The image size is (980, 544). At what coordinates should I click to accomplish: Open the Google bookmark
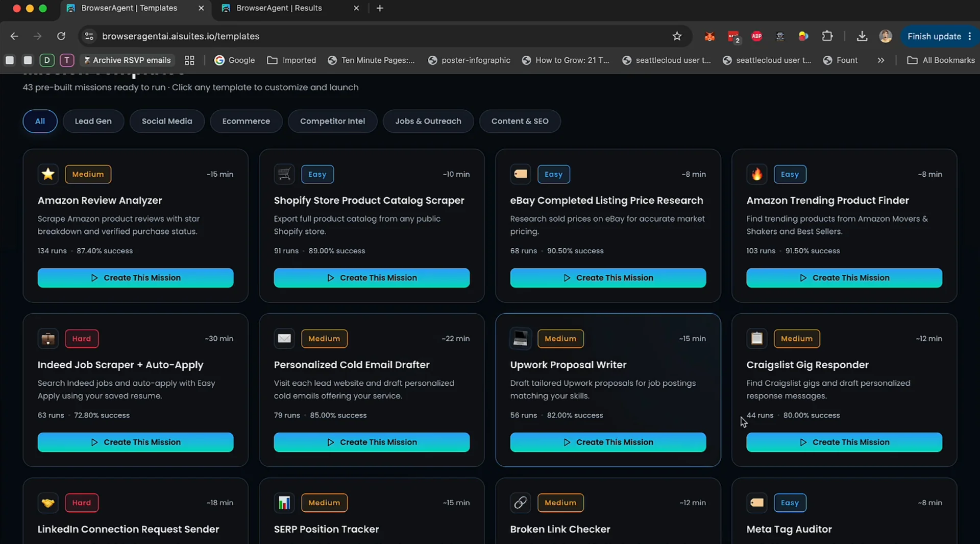pyautogui.click(x=235, y=60)
